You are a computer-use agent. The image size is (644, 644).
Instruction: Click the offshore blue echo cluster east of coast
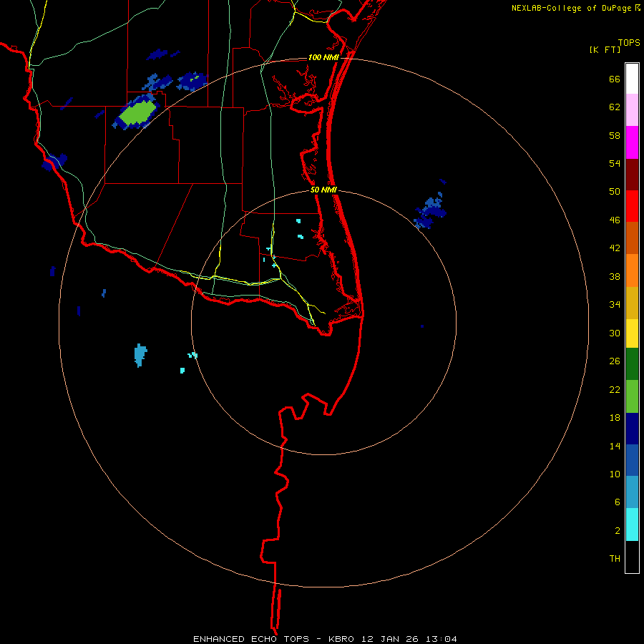tap(431, 210)
